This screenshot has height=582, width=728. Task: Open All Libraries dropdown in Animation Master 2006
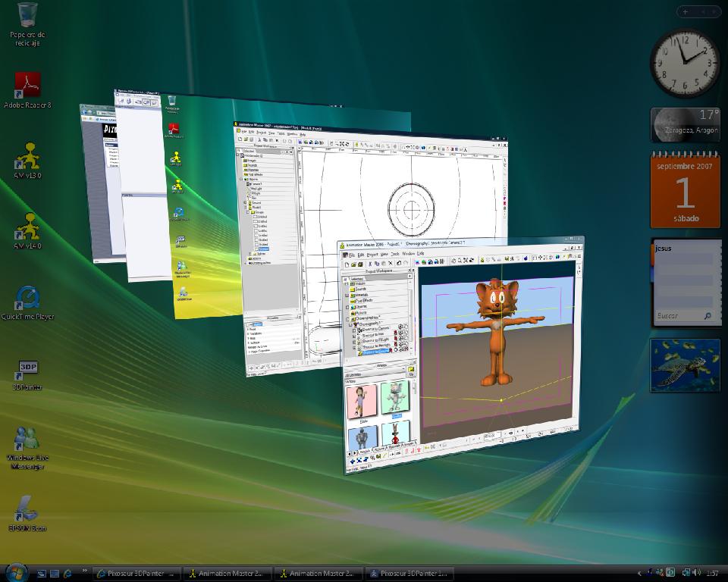376,373
